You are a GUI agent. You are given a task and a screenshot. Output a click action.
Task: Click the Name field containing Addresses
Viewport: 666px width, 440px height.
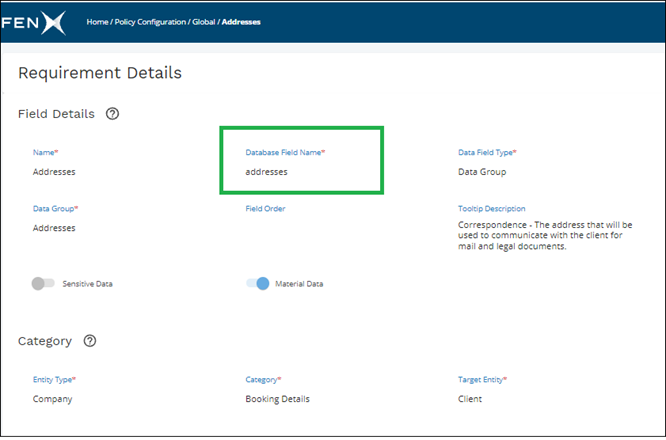point(54,172)
